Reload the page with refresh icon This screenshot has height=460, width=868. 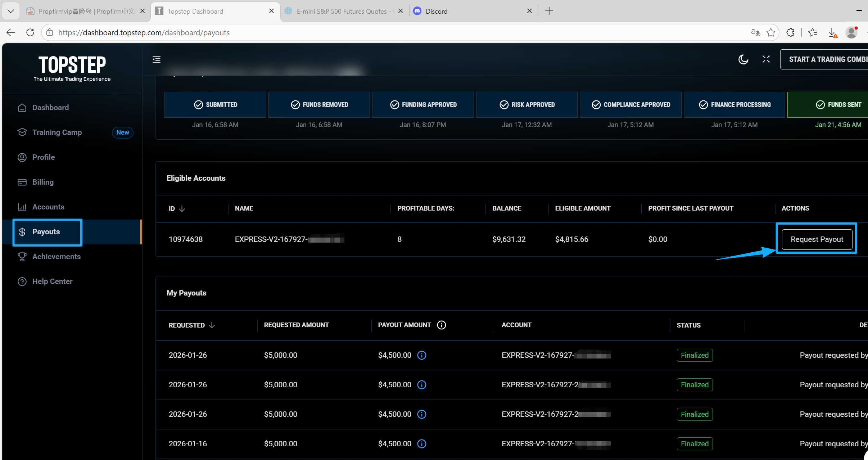tap(30, 32)
